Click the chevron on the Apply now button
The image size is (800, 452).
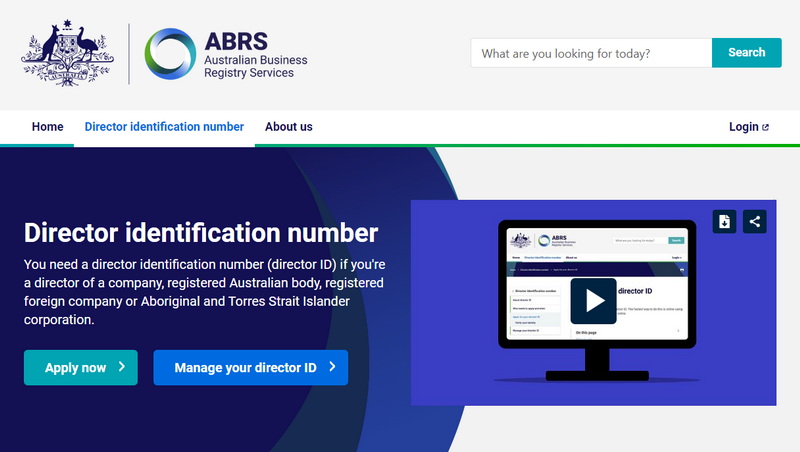122,366
